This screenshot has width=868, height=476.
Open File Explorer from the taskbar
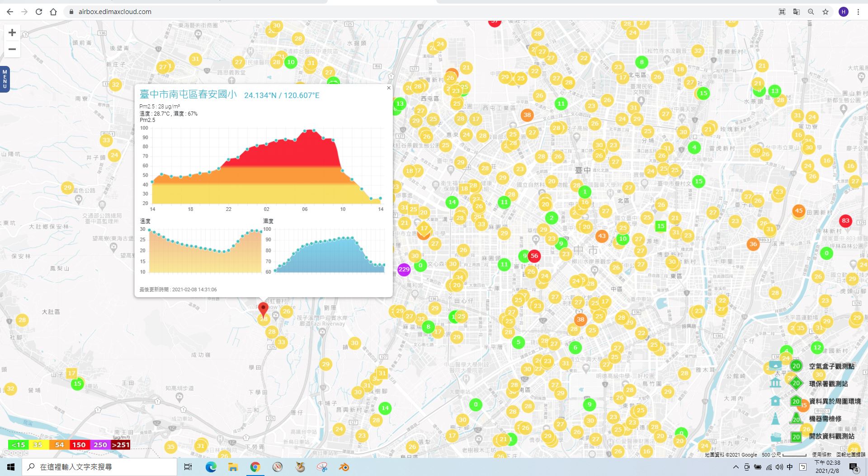pyautogui.click(x=233, y=467)
